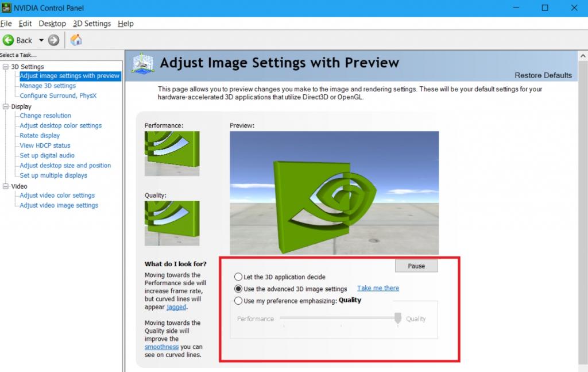Open the Help menu
Image resolution: width=588 pixels, height=372 pixels.
(126, 24)
